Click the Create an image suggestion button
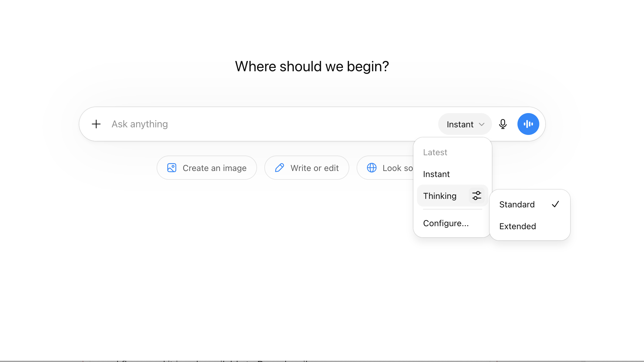Image resolution: width=644 pixels, height=362 pixels. pos(207,168)
